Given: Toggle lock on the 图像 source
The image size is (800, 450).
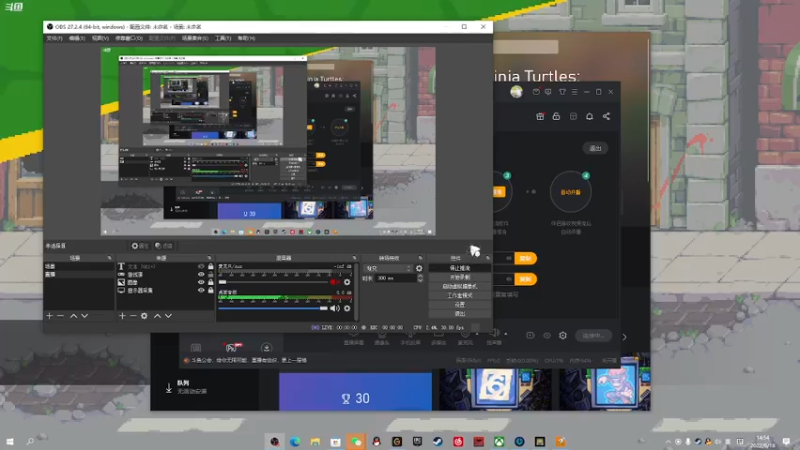Looking at the screenshot, I should tap(210, 282).
